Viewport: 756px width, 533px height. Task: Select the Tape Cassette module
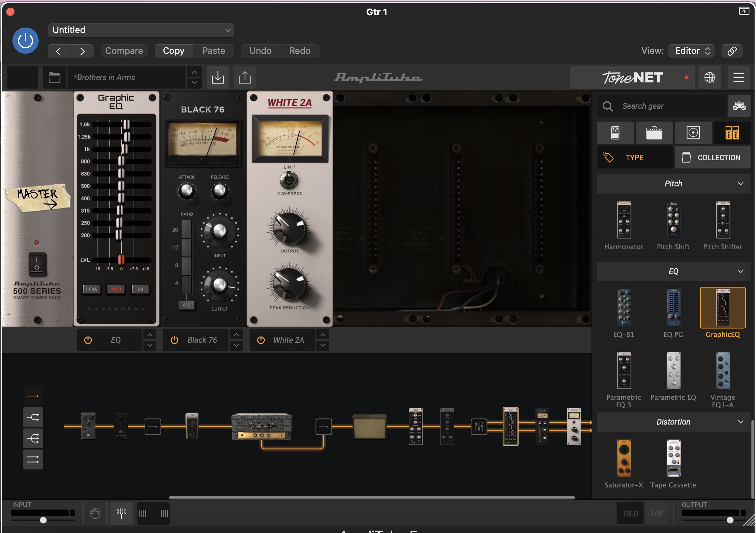point(673,464)
